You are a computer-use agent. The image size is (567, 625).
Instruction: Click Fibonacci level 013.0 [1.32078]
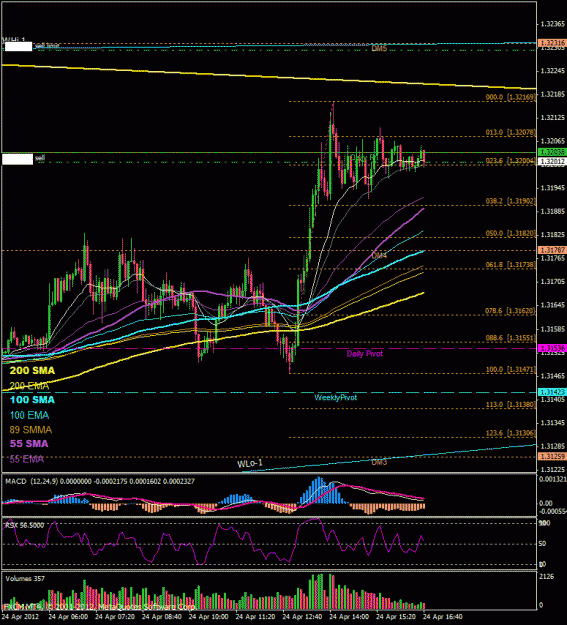510,132
